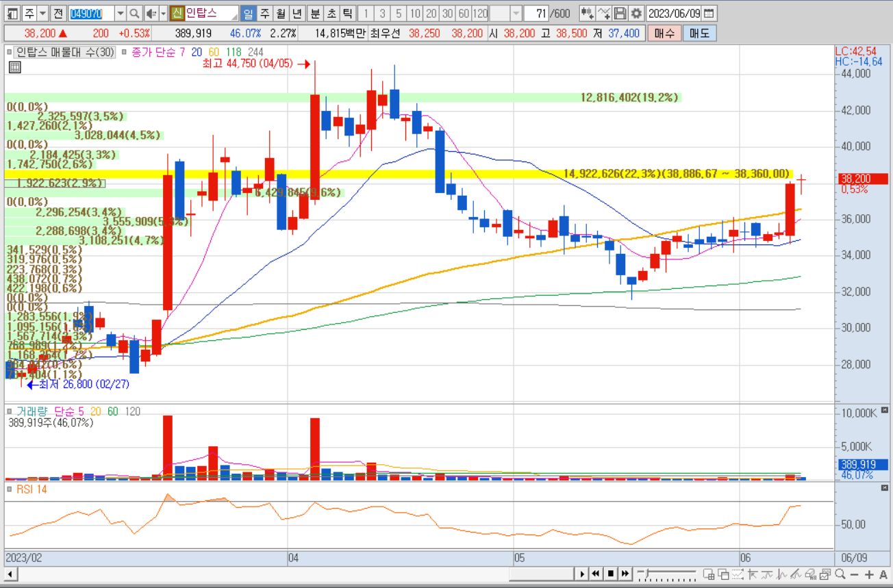Screen dimensions: 893x588
Task: Click the fast-forward button in bottom controls
Action: (x=625, y=574)
